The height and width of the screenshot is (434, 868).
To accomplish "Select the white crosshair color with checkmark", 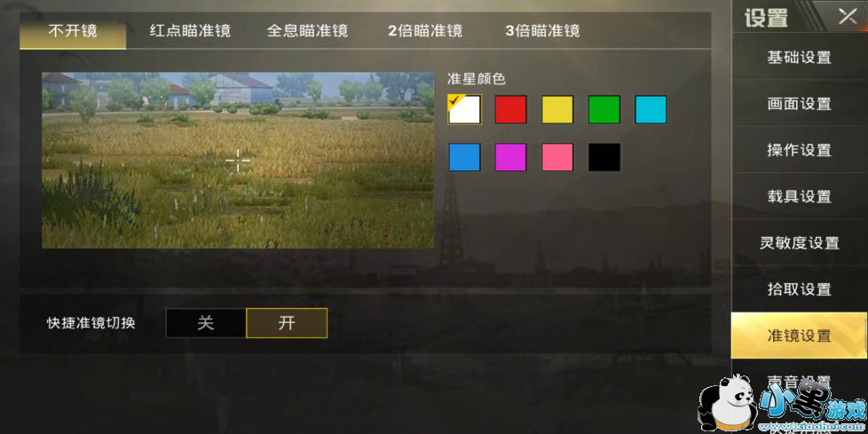I will [x=464, y=109].
